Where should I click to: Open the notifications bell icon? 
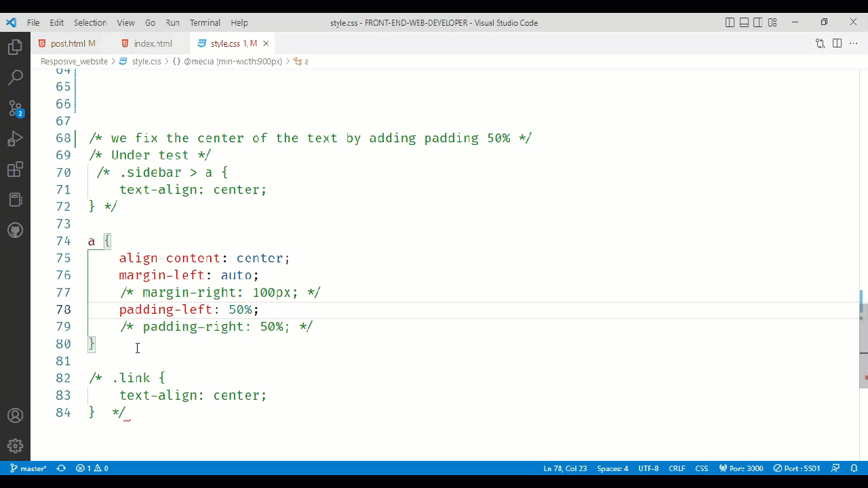point(854,468)
